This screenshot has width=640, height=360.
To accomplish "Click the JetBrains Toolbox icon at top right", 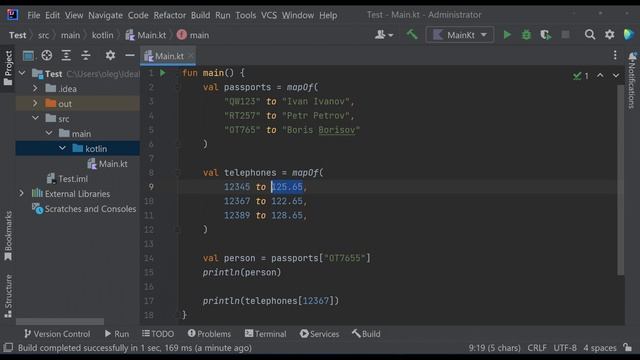I will (629, 35).
